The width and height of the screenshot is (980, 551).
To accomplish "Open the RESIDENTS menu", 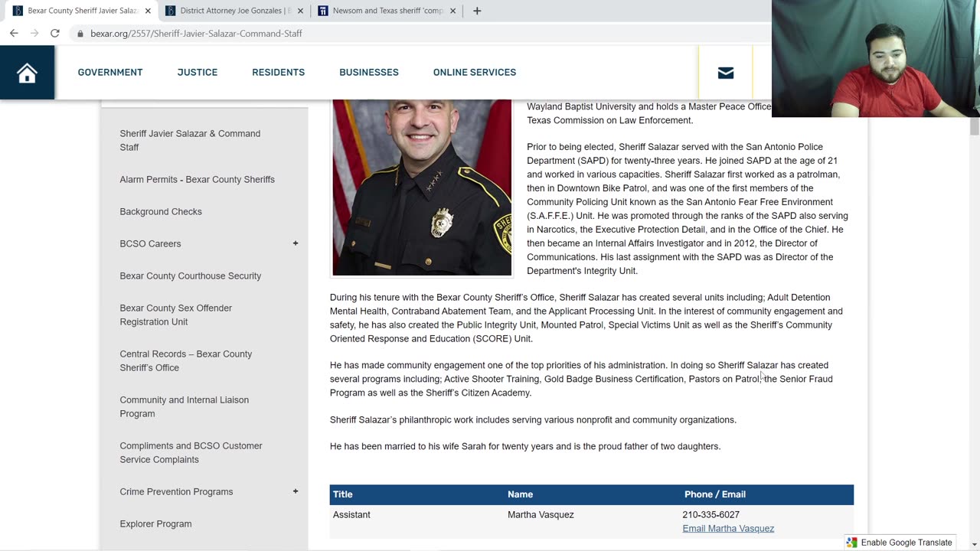I will click(279, 73).
